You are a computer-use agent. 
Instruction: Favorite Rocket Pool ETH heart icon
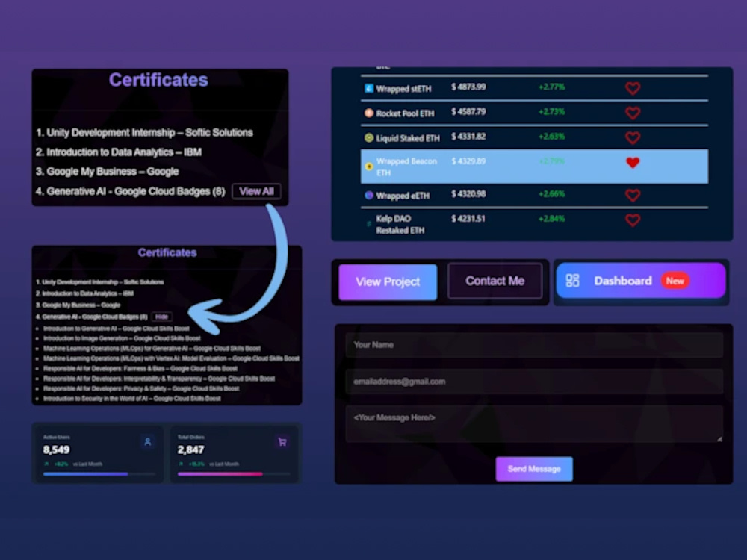point(633,113)
